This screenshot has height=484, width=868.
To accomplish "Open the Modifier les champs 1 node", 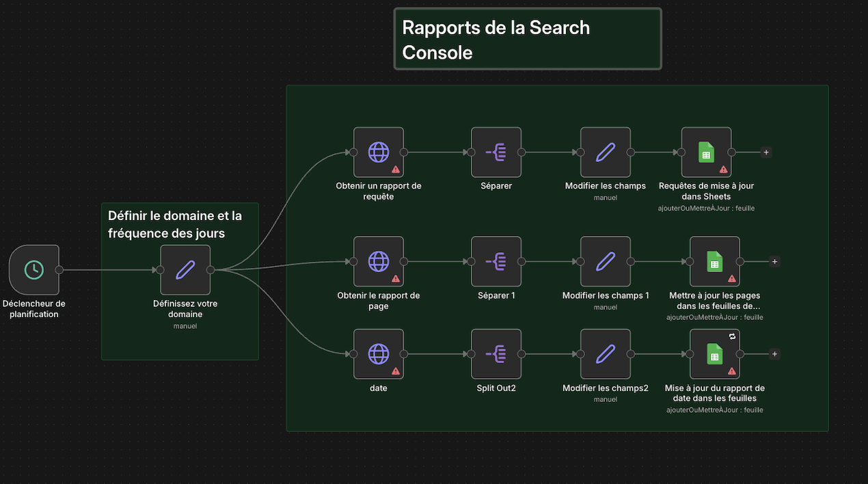I will coord(605,262).
